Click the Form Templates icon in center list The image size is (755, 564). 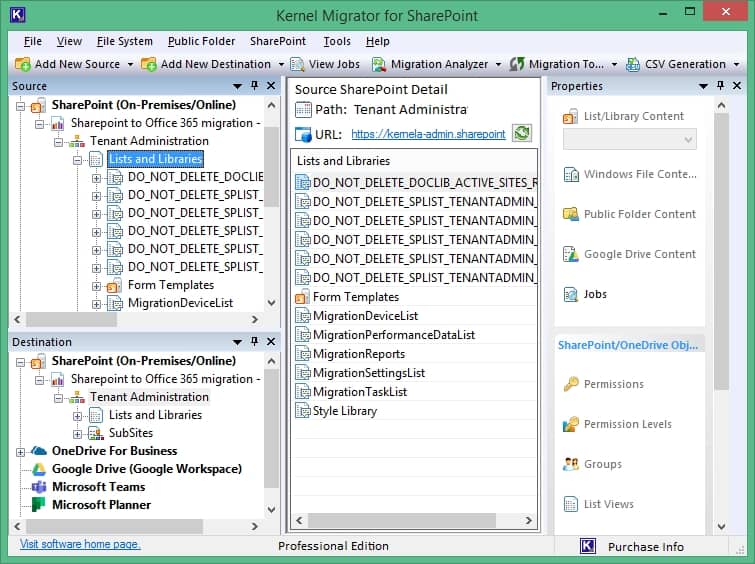coord(302,297)
